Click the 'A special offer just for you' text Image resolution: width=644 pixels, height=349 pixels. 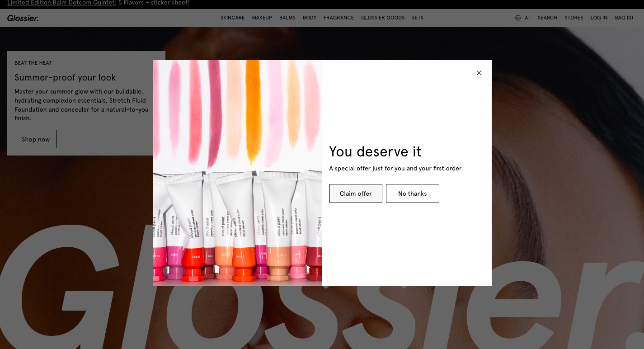[396, 168]
